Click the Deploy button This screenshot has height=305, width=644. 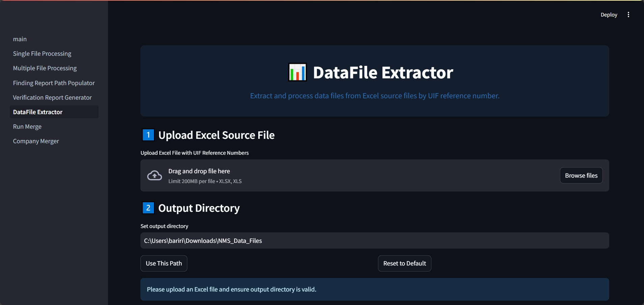click(x=609, y=15)
